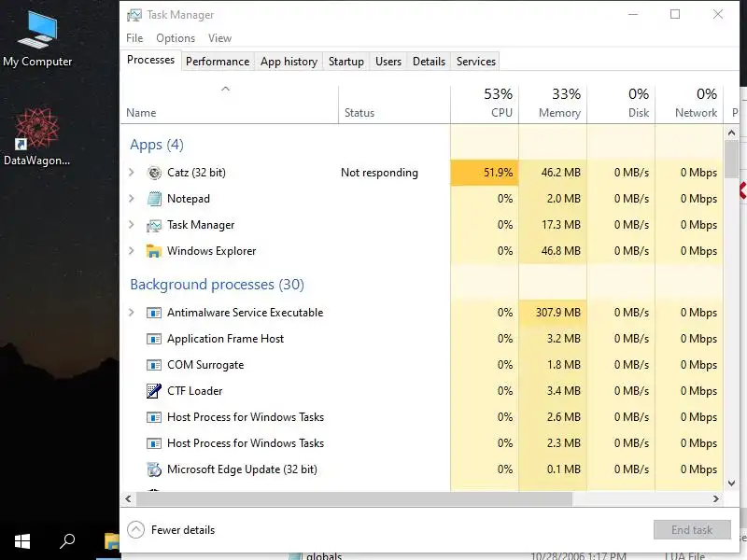The width and height of the screenshot is (747, 560).
Task: Switch to the Details tab
Action: 429,62
